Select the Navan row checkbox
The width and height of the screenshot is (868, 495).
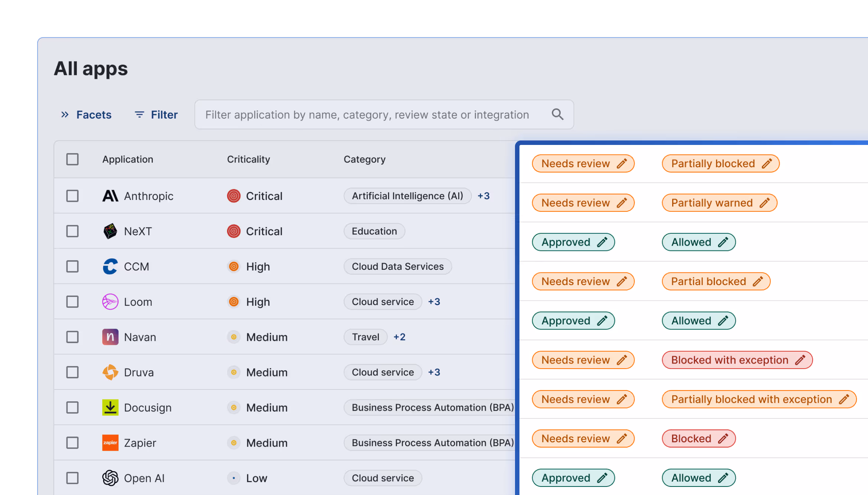(72, 337)
